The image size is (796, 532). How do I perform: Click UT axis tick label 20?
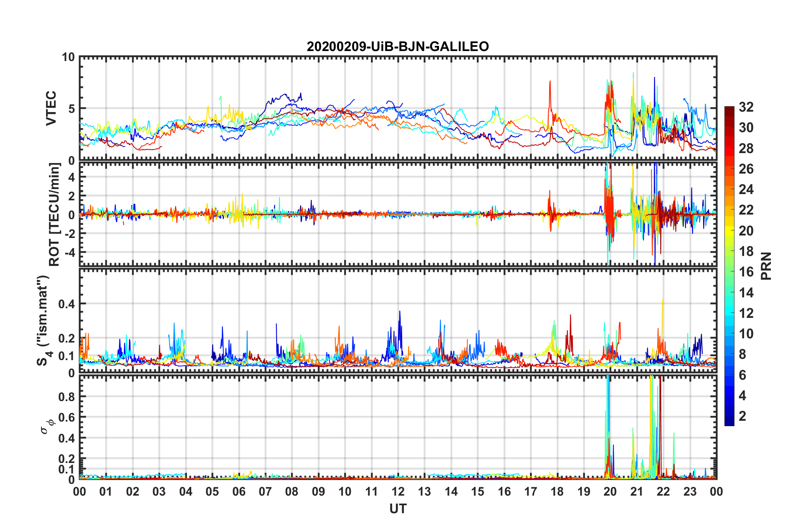[x=610, y=491]
